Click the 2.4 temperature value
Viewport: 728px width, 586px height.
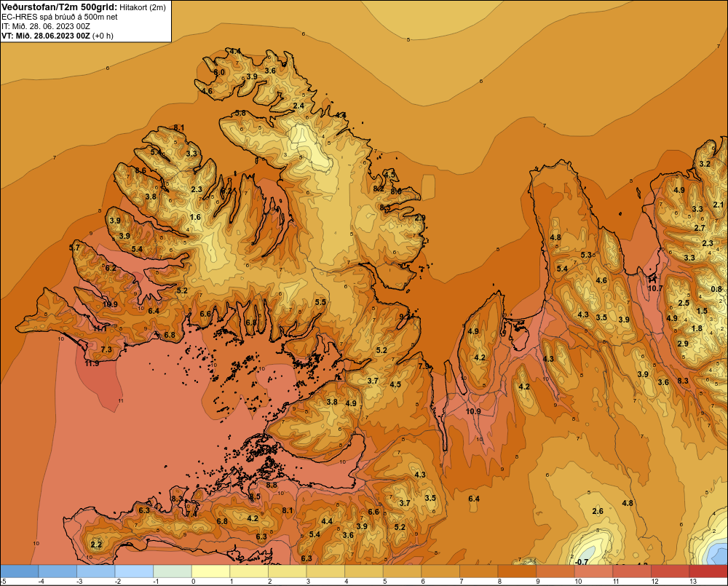pyautogui.click(x=298, y=106)
